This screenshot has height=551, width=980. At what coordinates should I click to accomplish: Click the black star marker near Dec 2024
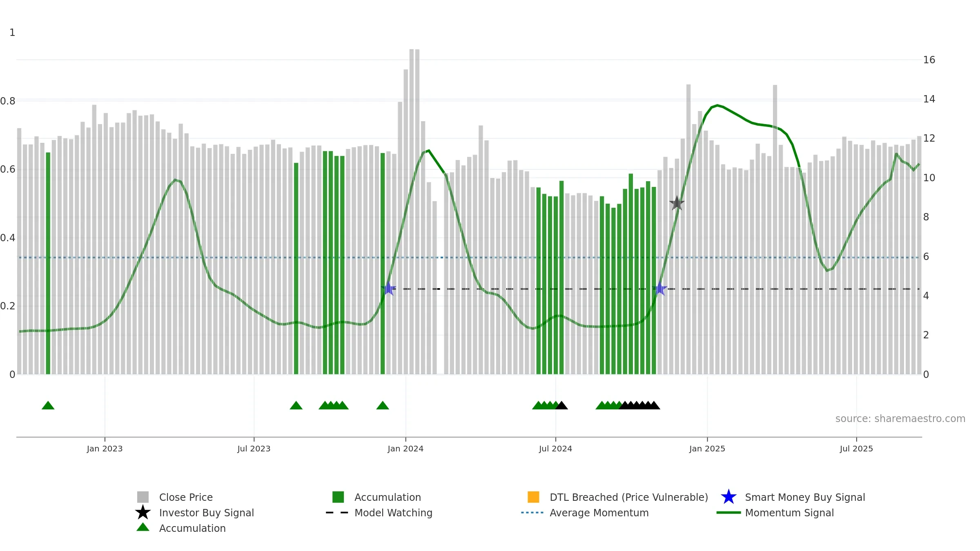677,203
